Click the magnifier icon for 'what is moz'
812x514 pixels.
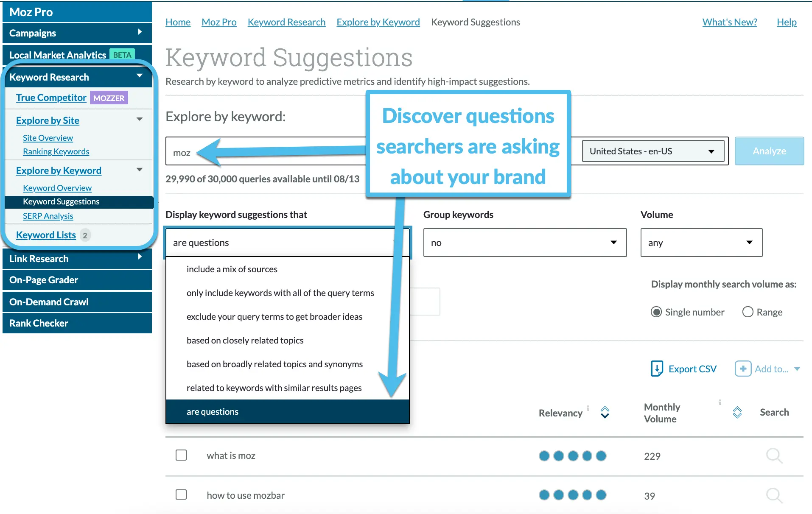tap(774, 455)
